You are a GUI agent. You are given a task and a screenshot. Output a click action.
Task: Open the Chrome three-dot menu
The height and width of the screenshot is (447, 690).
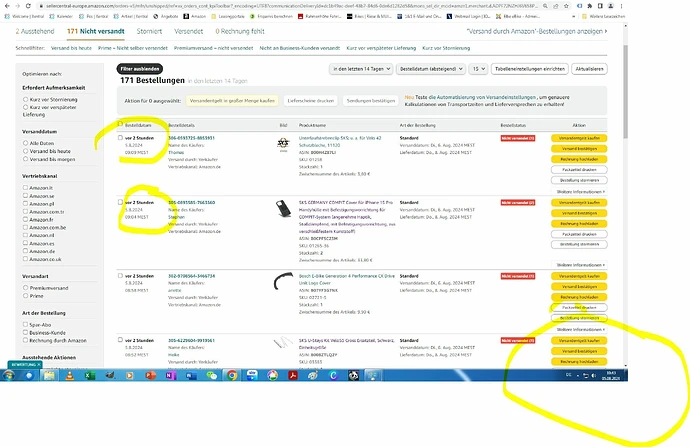click(x=621, y=6)
